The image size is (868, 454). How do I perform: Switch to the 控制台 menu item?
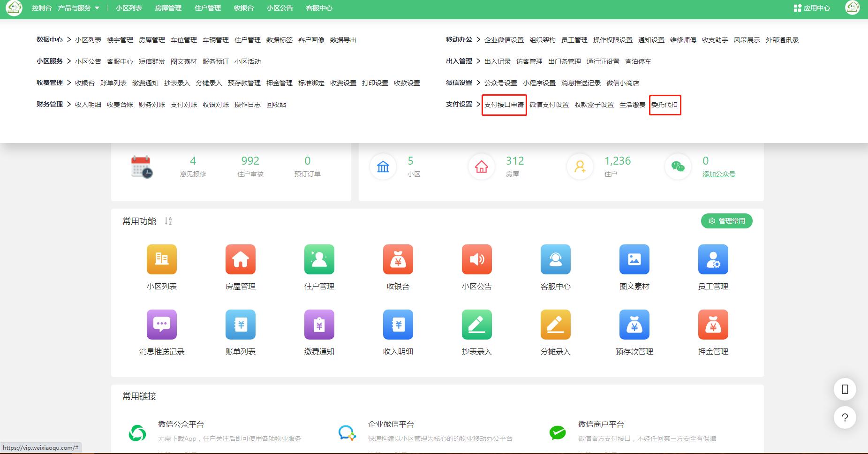(x=41, y=8)
